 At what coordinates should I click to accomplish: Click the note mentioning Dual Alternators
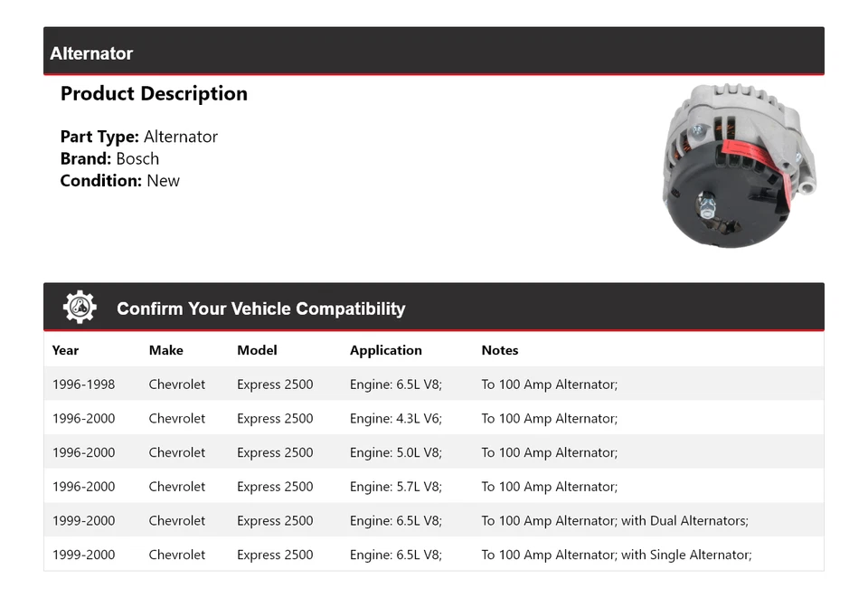click(615, 520)
